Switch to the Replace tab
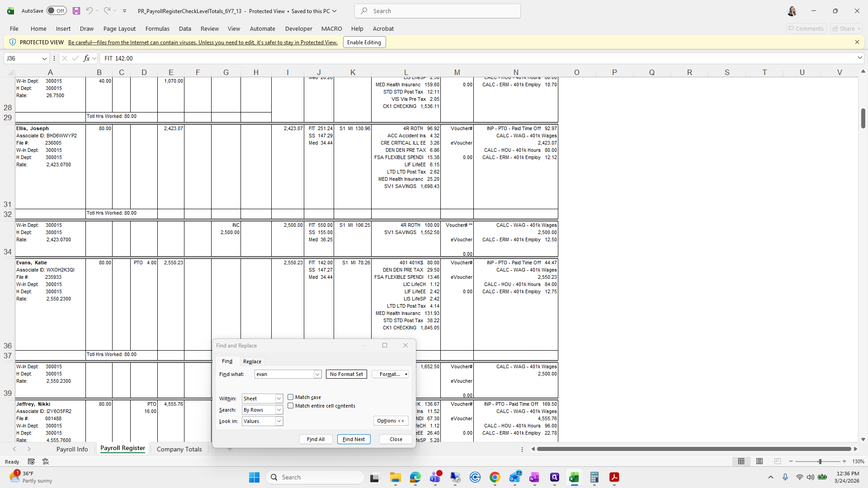The width and height of the screenshot is (868, 488). [252, 361]
